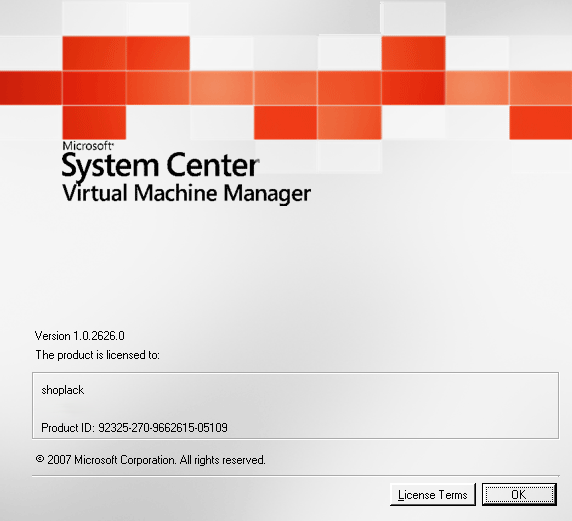This screenshot has width=572, height=521.
Task: Open the License Terms
Action: pos(433,495)
